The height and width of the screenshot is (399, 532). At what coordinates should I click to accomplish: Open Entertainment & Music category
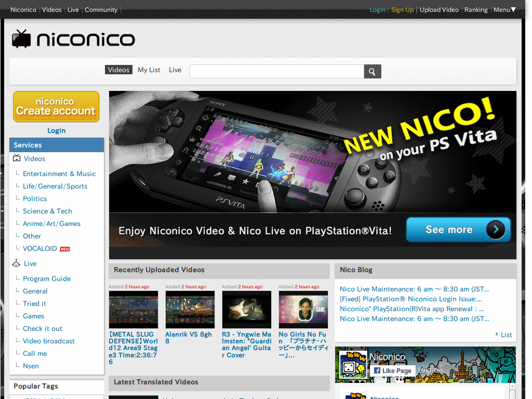coord(59,174)
